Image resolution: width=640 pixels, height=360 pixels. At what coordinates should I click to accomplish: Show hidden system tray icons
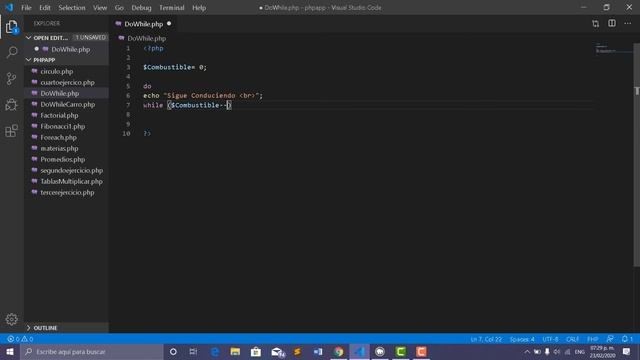tap(527, 351)
